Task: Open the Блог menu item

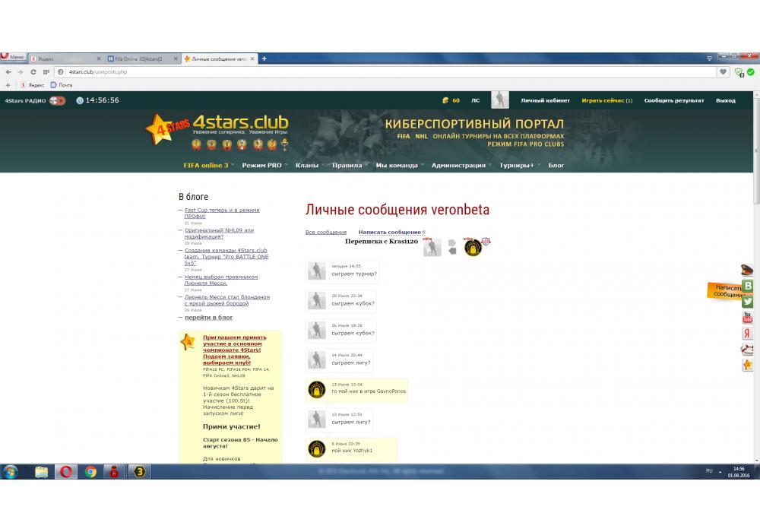Action: click(556, 165)
